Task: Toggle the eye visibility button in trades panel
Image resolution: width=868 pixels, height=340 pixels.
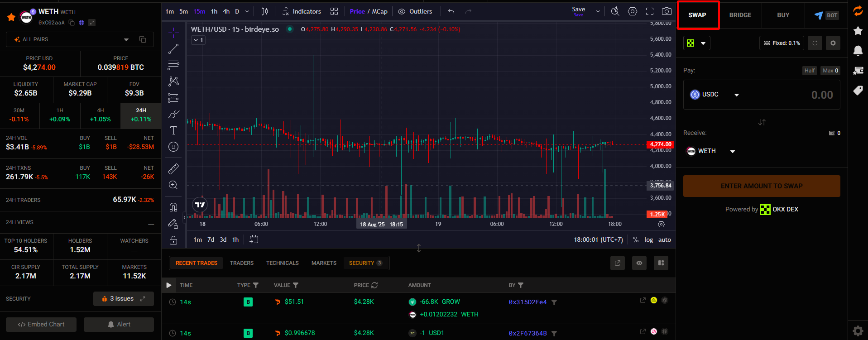Action: click(639, 263)
